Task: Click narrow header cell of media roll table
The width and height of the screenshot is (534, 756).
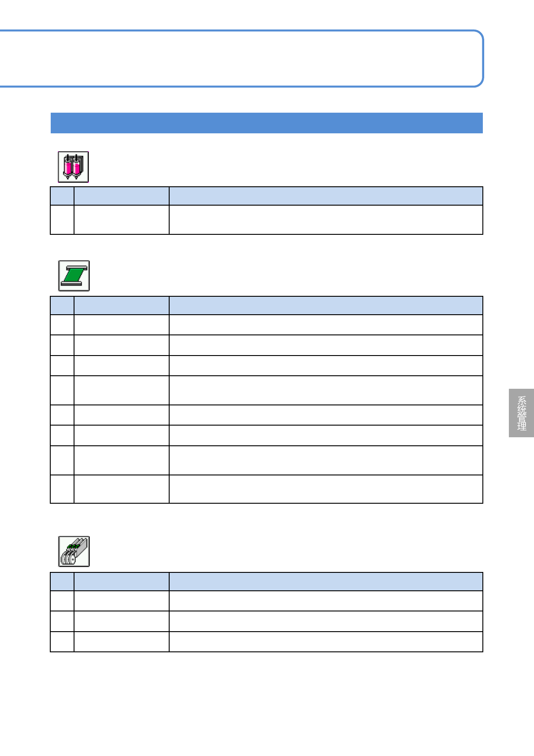Action: [62, 305]
